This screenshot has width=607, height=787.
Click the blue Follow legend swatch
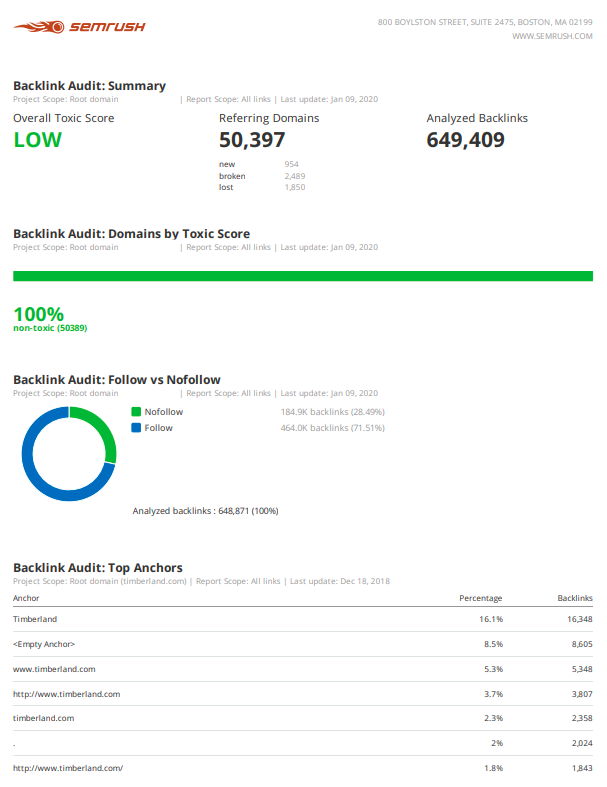point(136,428)
